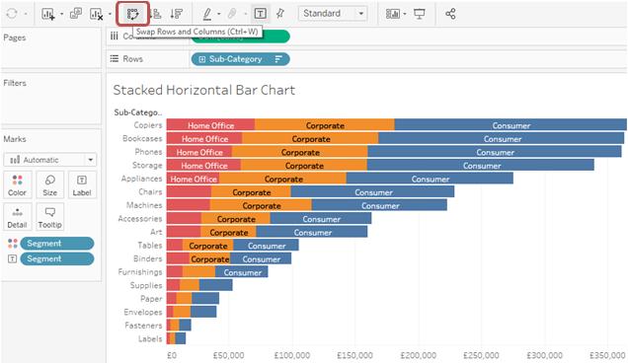Open the Tooltip card in Marks

click(49, 217)
